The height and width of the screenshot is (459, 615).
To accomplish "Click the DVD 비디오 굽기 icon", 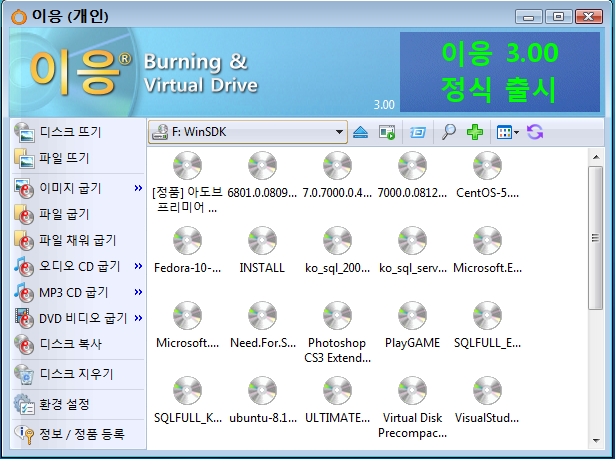I will (24, 319).
